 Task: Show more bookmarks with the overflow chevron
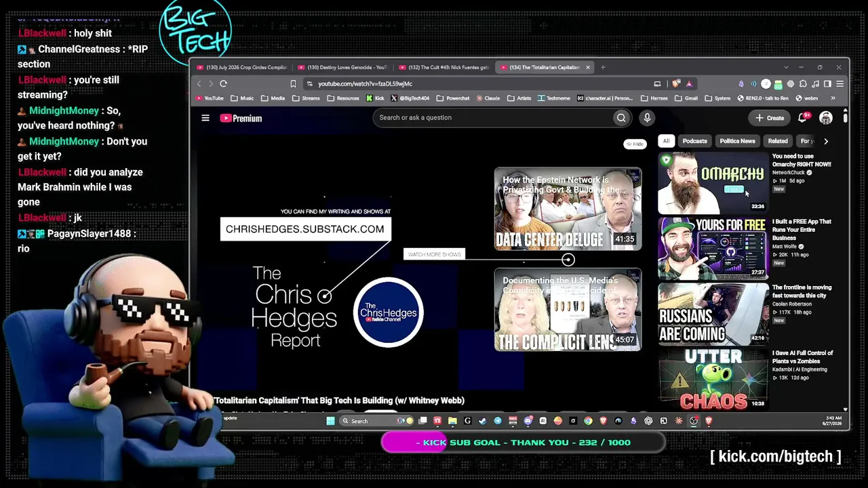[833, 98]
